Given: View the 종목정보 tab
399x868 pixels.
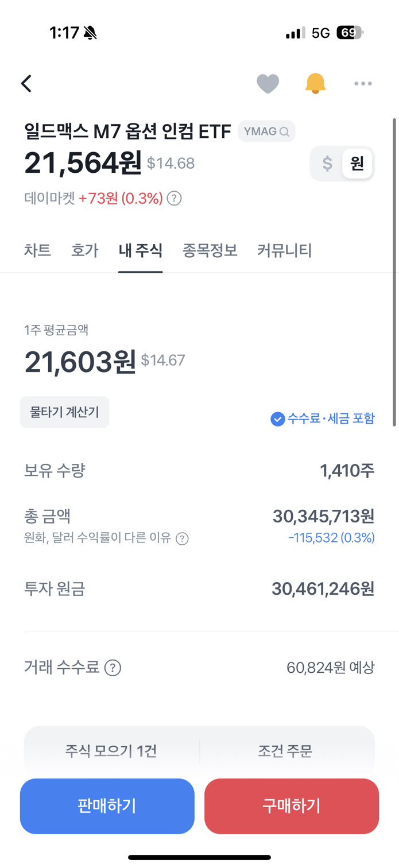Looking at the screenshot, I should click(x=211, y=250).
